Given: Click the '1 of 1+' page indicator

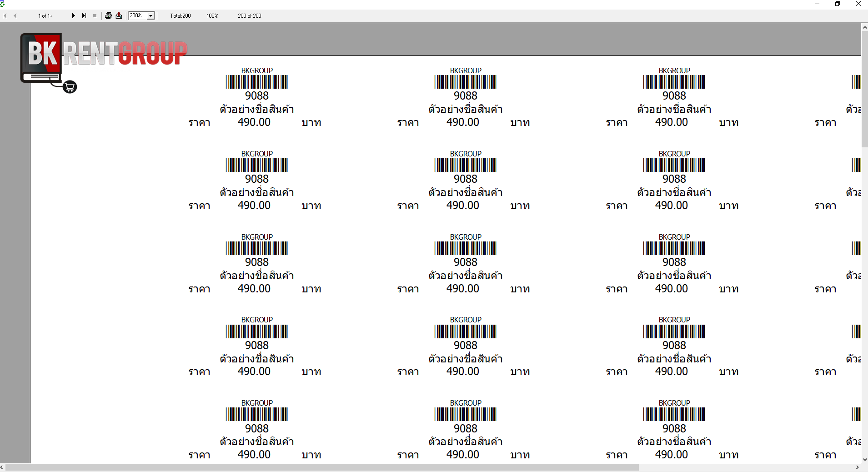Looking at the screenshot, I should [x=45, y=16].
